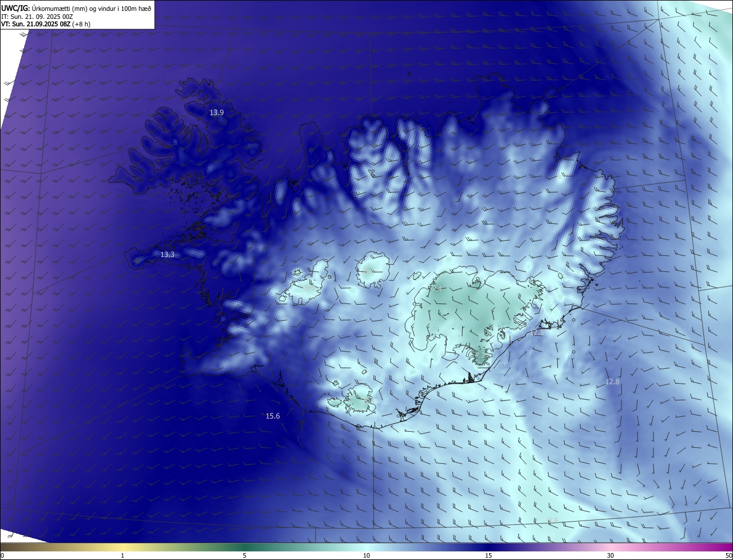Click the colorbar tick label 15

pos(488,555)
